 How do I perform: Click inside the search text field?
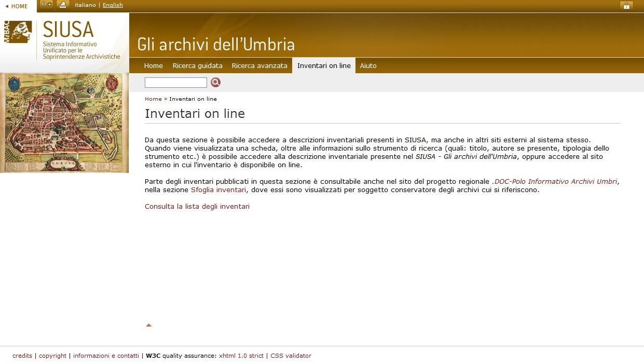tap(175, 83)
